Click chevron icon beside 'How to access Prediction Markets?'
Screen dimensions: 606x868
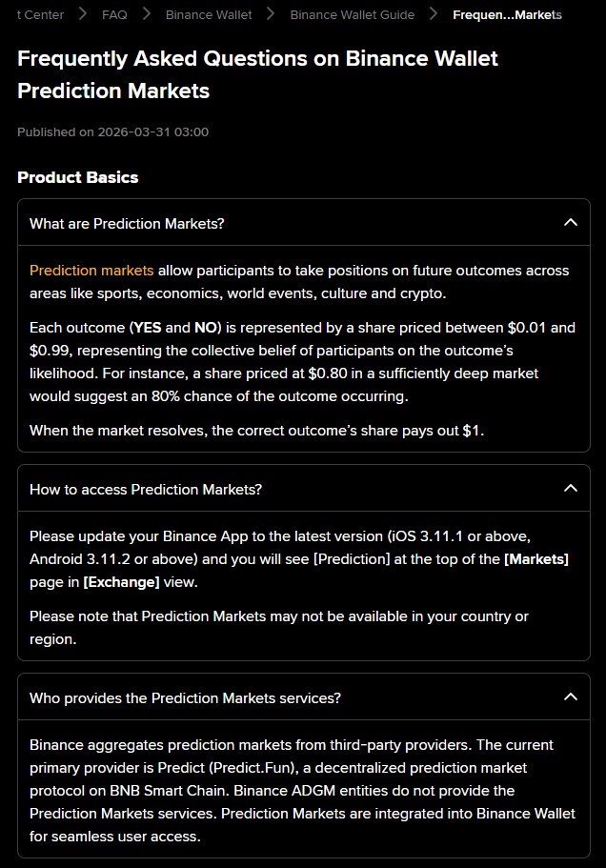[x=571, y=489]
